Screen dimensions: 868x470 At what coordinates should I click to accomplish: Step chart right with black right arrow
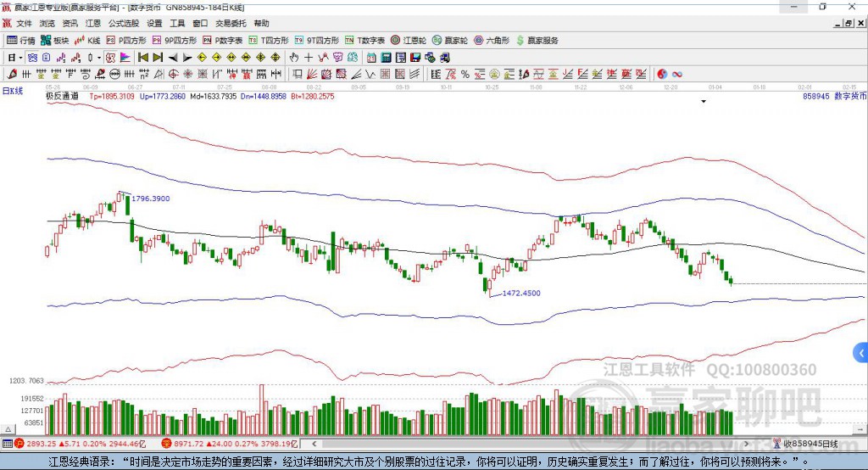click(187, 58)
